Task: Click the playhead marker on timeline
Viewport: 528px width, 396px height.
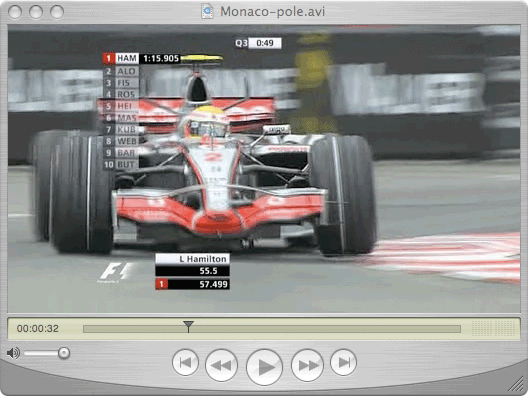Action: pos(188,326)
